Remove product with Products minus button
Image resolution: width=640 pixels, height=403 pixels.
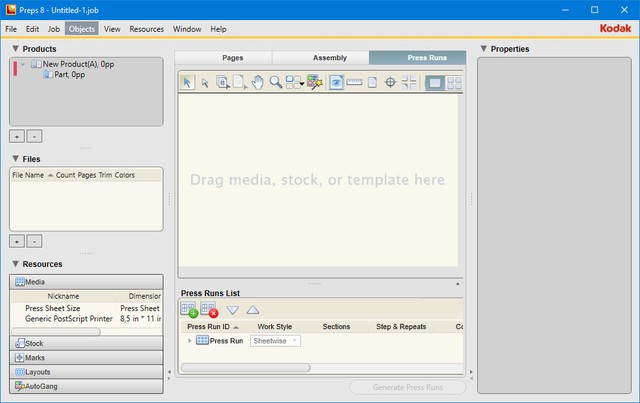click(34, 136)
